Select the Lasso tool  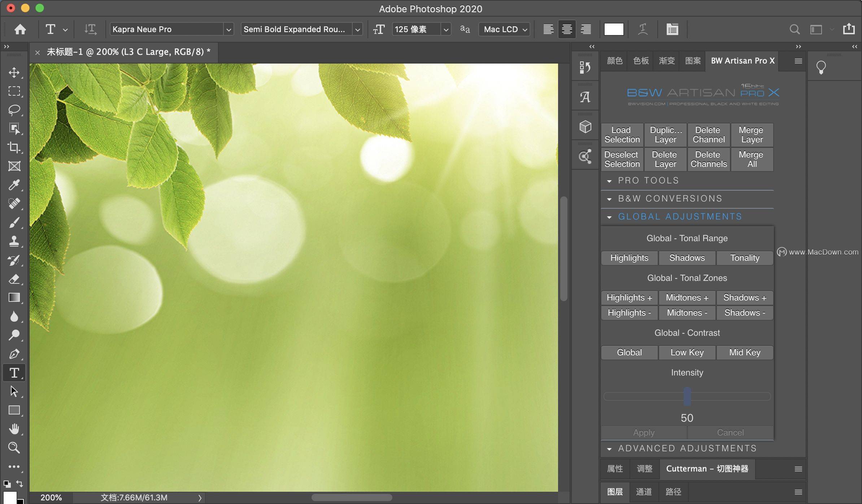pyautogui.click(x=14, y=110)
